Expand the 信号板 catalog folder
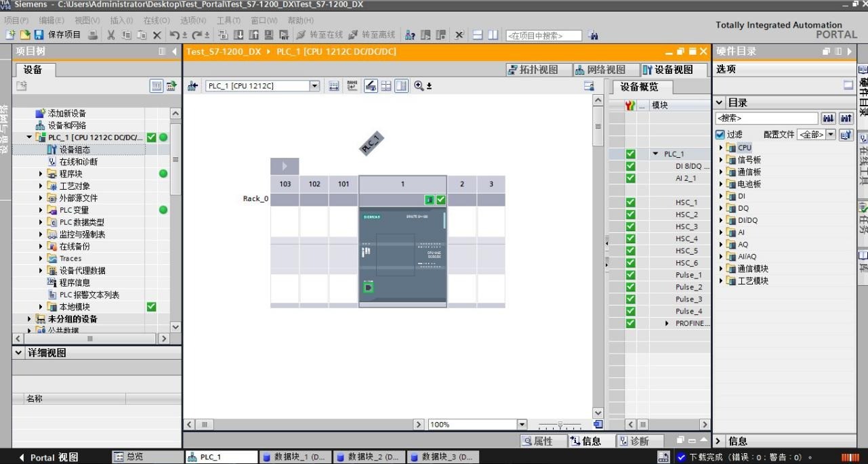The height and width of the screenshot is (464, 868). (x=722, y=160)
